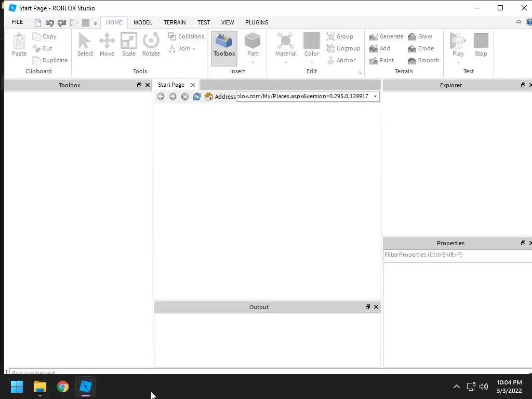Select the HOME ribbon tab
The image size is (532, 399).
114,22
